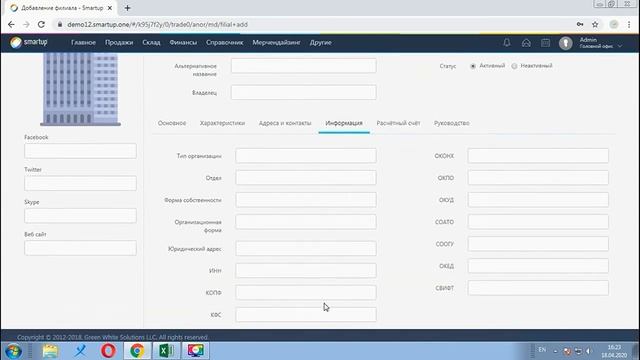Click the ОКПО input field
Viewport: 640px width, 360px height.
[x=538, y=178]
